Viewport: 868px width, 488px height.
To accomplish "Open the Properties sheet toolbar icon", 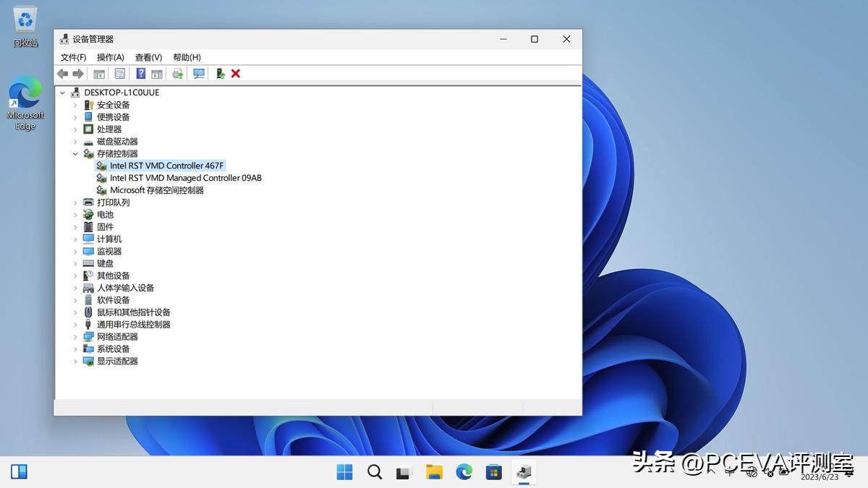I will click(x=120, y=74).
